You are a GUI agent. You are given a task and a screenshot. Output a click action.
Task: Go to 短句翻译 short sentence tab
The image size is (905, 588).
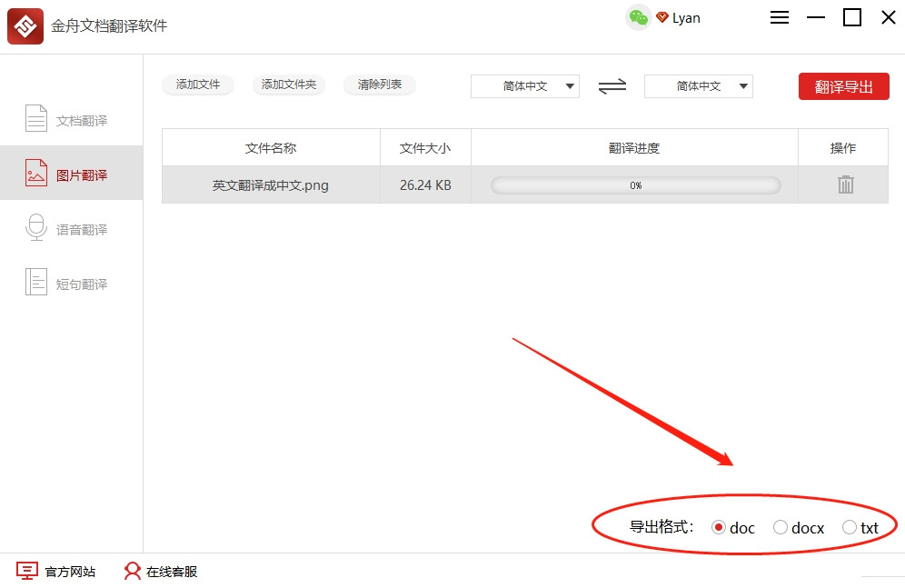(x=71, y=284)
